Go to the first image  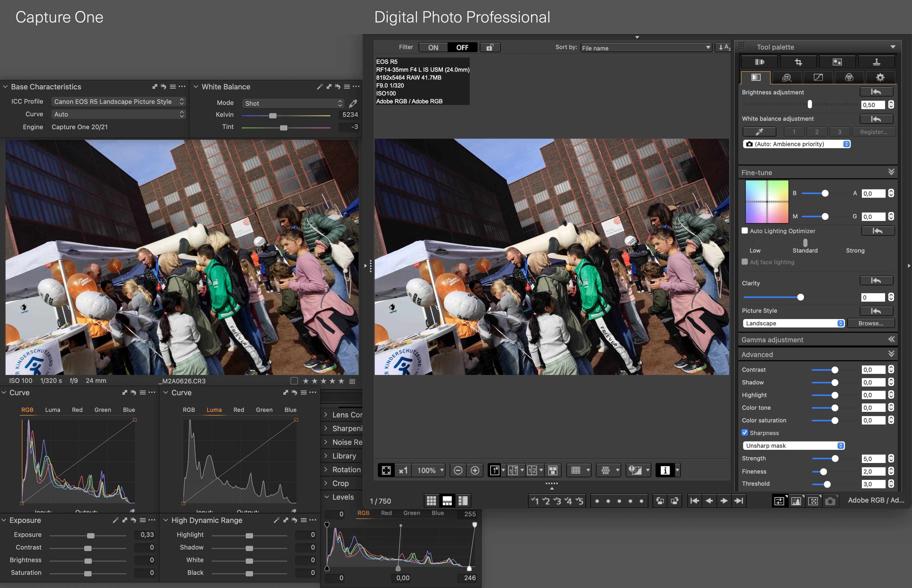695,500
